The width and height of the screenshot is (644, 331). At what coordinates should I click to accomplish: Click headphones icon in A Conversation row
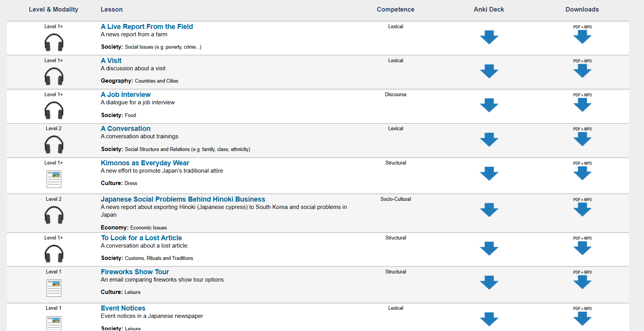tap(54, 145)
